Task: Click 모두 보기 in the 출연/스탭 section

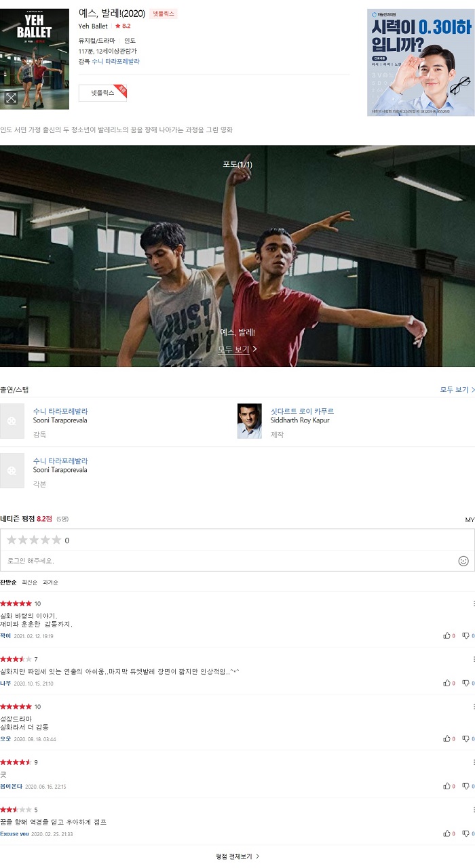Action: coord(457,390)
